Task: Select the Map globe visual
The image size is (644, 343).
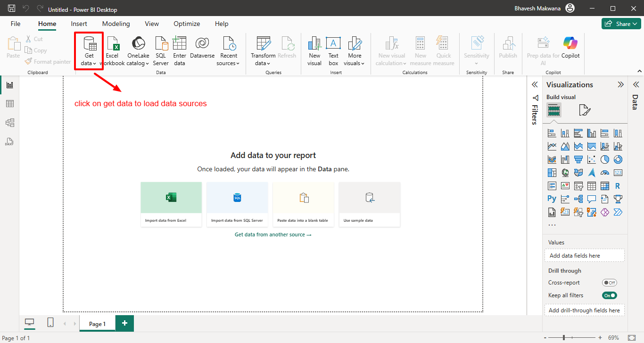Action: point(565,173)
